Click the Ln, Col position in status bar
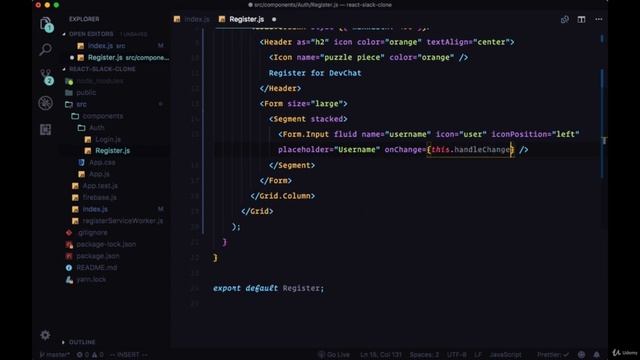 [380, 355]
